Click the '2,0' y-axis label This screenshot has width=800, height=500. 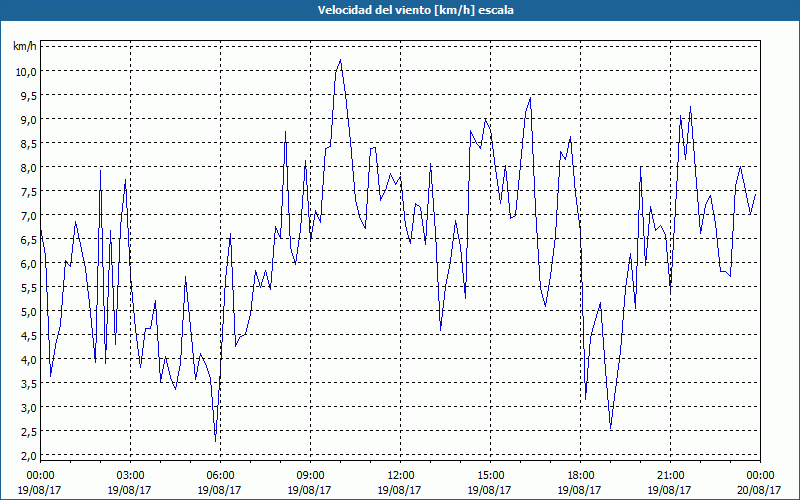pyautogui.click(x=29, y=455)
